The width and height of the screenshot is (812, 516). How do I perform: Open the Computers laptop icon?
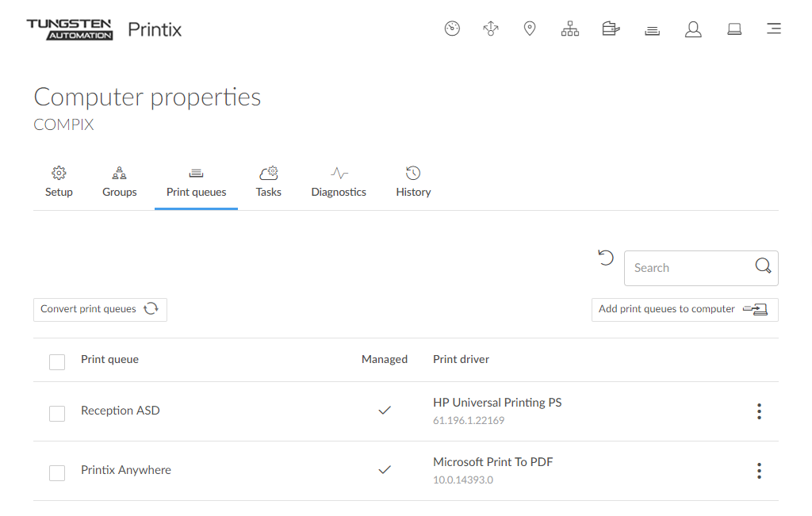734,29
